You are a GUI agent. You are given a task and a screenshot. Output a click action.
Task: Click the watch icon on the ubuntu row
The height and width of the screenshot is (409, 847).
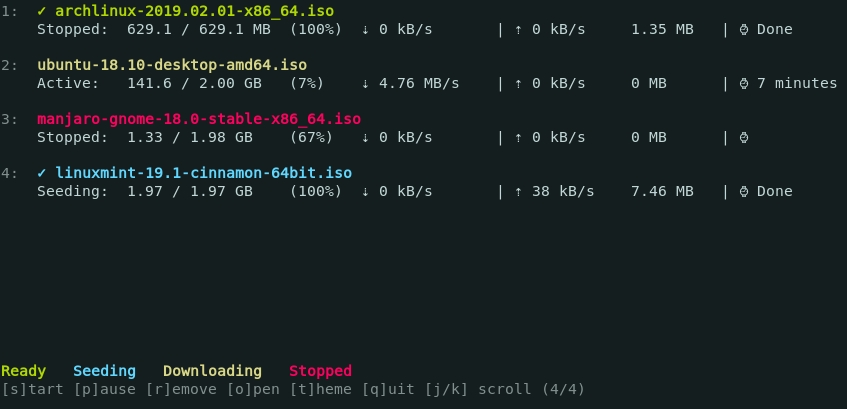(x=744, y=83)
